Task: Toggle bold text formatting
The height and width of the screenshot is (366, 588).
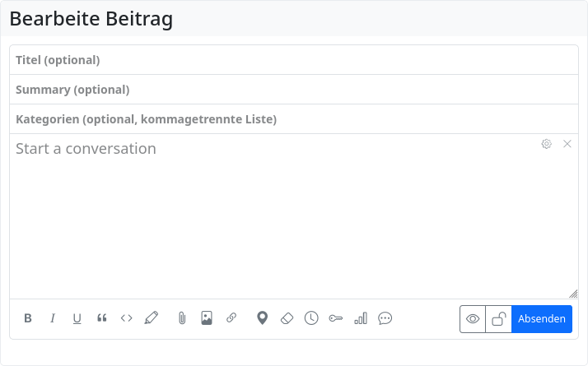Action: [x=28, y=318]
